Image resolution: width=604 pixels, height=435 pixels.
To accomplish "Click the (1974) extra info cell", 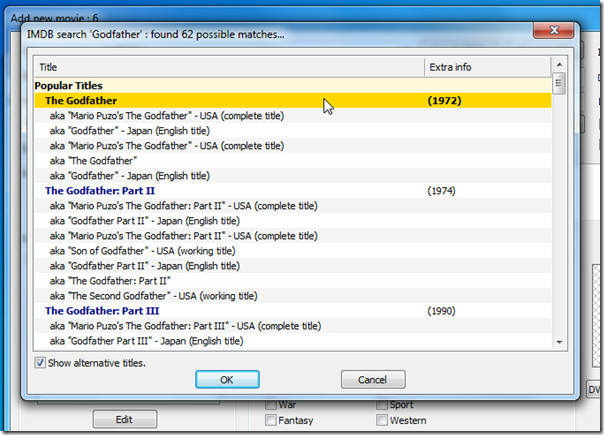I will coord(441,191).
